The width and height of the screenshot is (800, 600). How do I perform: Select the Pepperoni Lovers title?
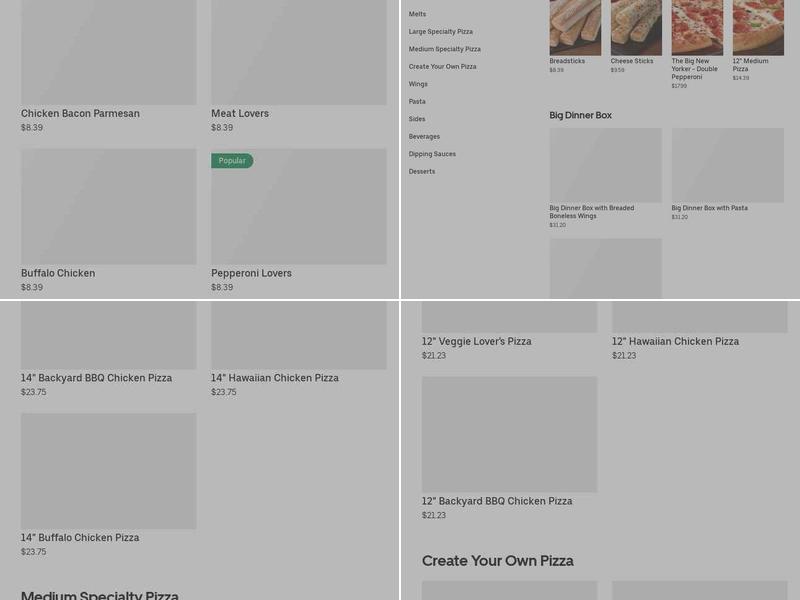click(x=251, y=273)
